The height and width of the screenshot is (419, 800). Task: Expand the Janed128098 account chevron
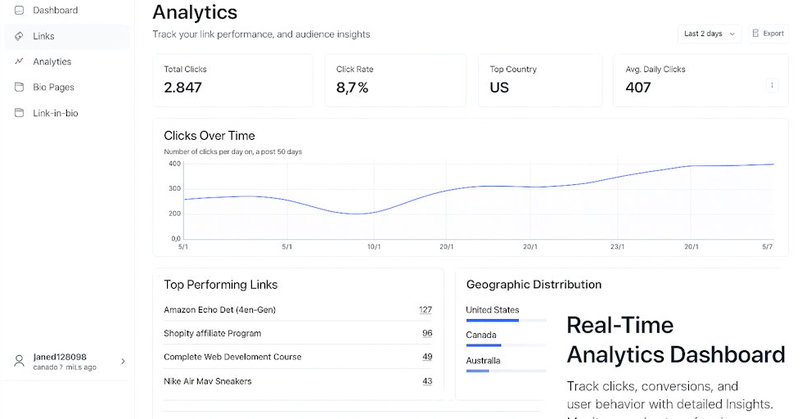123,361
